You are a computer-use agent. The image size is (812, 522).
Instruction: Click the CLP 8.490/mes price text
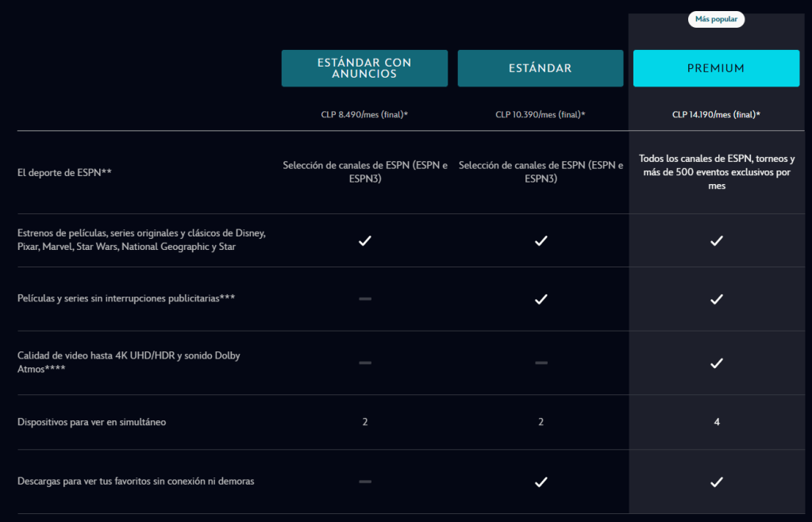364,114
